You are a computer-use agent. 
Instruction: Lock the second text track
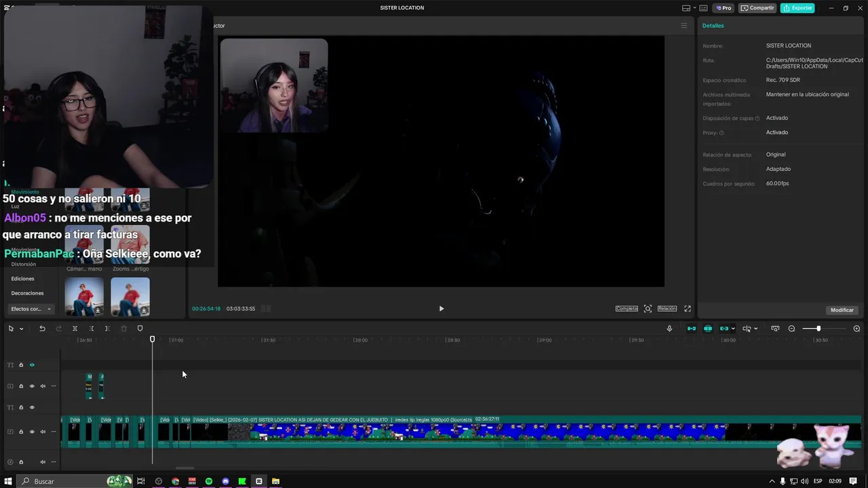21,407
